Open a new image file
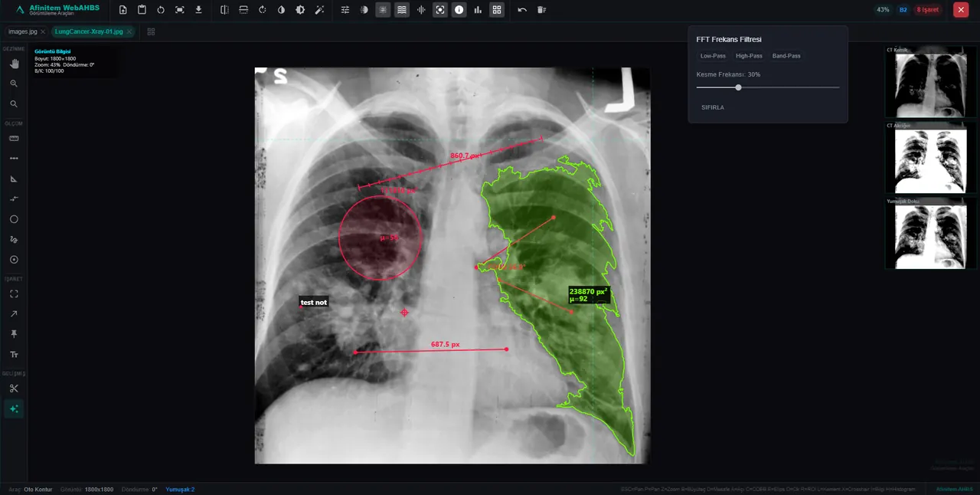The image size is (980, 495). [x=122, y=10]
